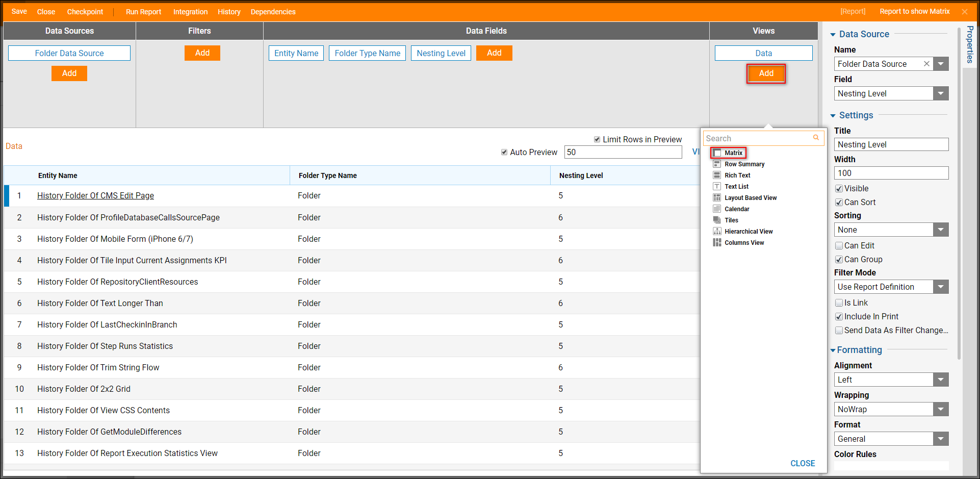
Task: Open the data source Name dropdown
Action: coord(941,64)
